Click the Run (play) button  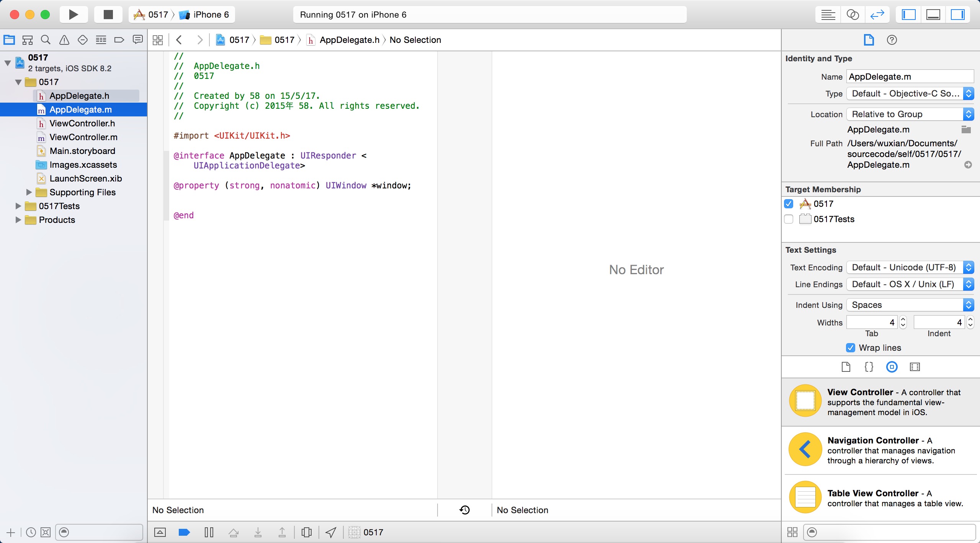(x=73, y=15)
